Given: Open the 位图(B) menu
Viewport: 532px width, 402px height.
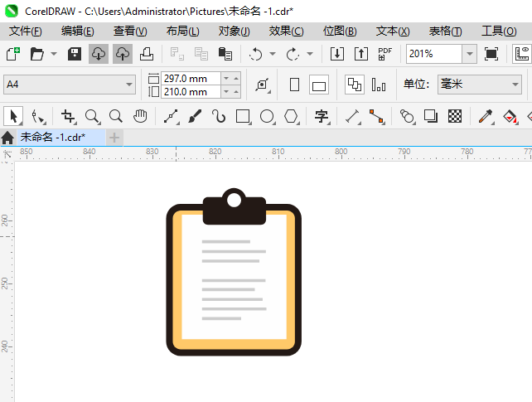Looking at the screenshot, I should (340, 31).
